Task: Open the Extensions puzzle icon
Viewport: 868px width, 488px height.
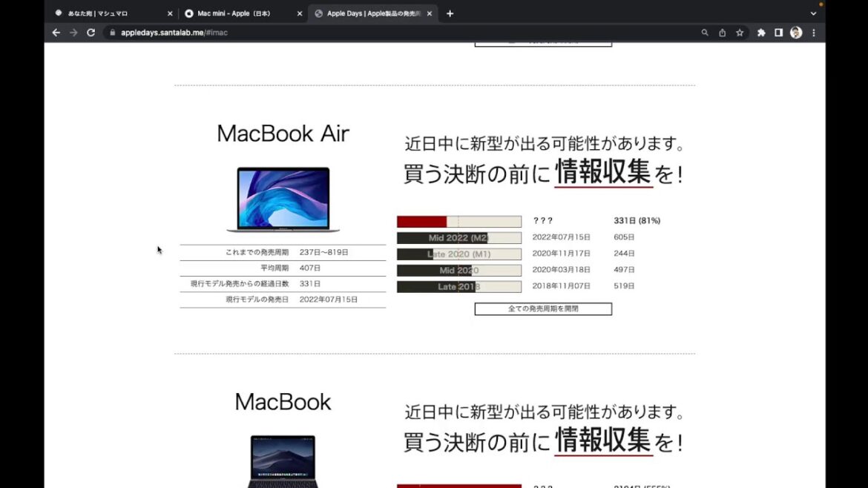Action: tap(761, 33)
